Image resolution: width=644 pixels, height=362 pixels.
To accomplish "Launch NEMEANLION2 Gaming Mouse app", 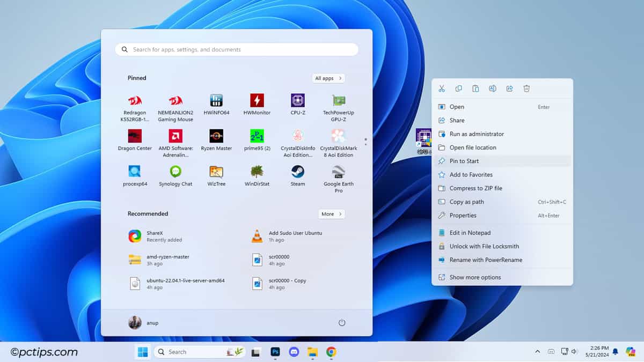I will tap(175, 107).
